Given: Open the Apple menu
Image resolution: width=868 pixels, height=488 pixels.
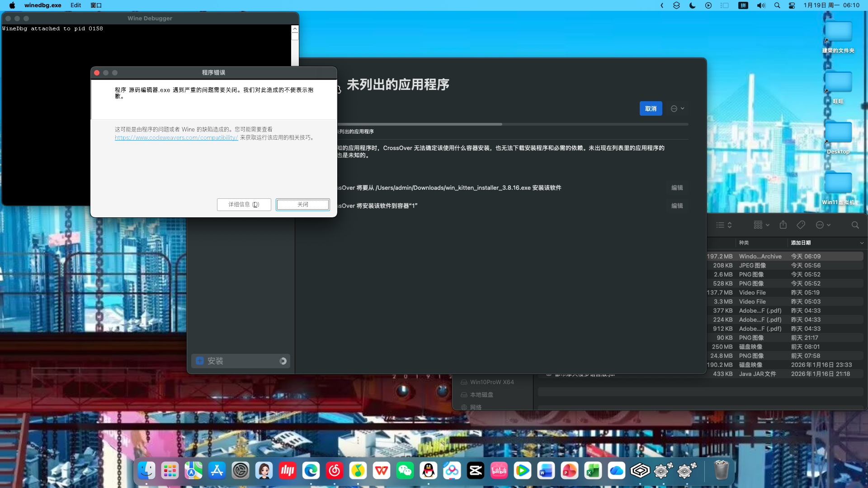Looking at the screenshot, I should 12,5.
